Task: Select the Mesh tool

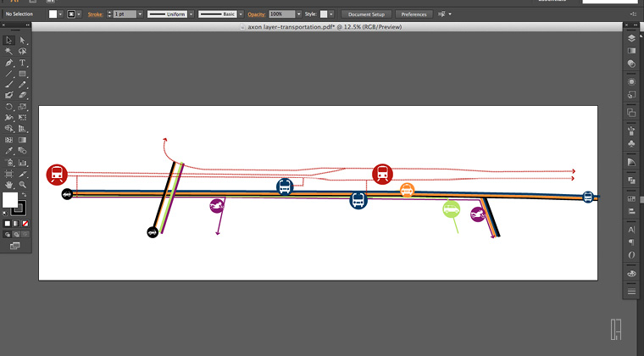Action: [x=8, y=140]
